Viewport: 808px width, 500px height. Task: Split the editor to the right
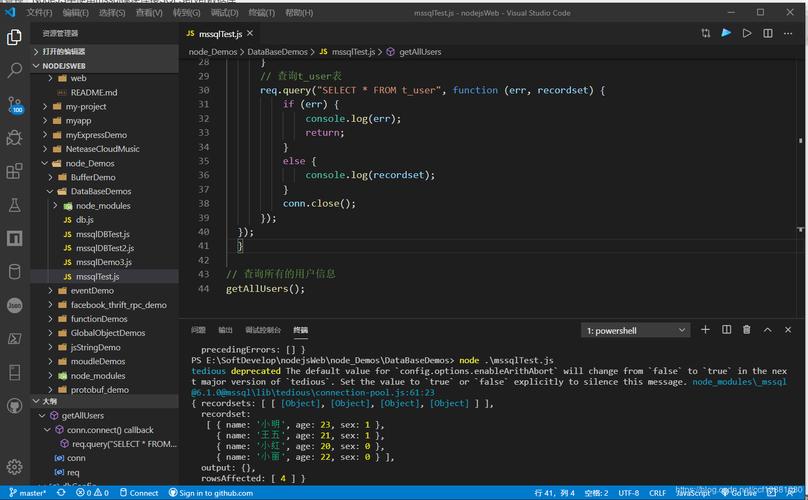click(x=768, y=34)
